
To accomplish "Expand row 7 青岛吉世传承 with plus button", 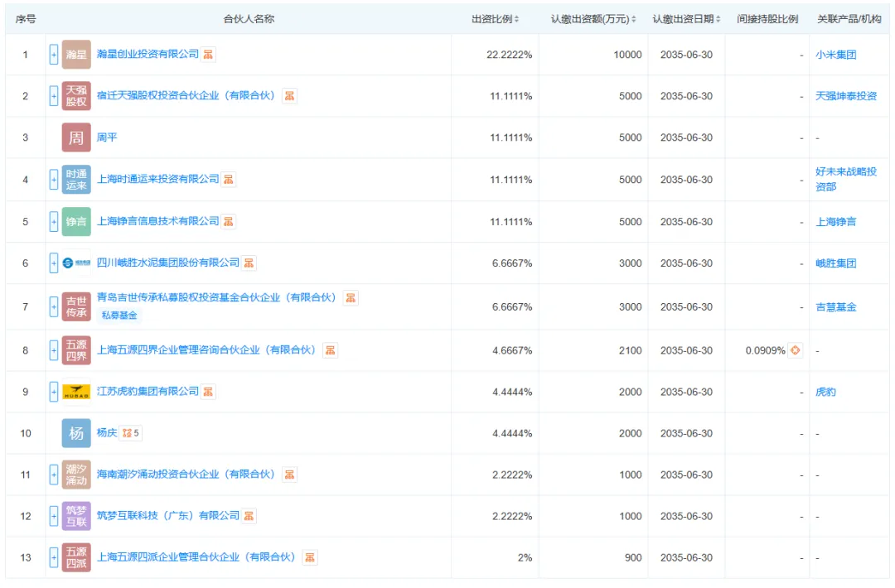I will click(x=54, y=306).
